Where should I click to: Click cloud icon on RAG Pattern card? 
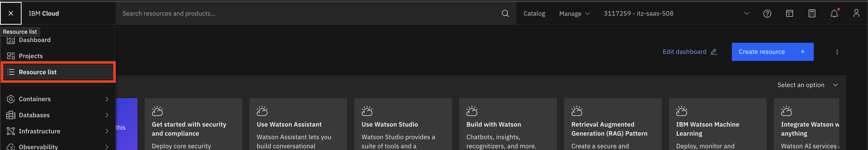(x=577, y=111)
